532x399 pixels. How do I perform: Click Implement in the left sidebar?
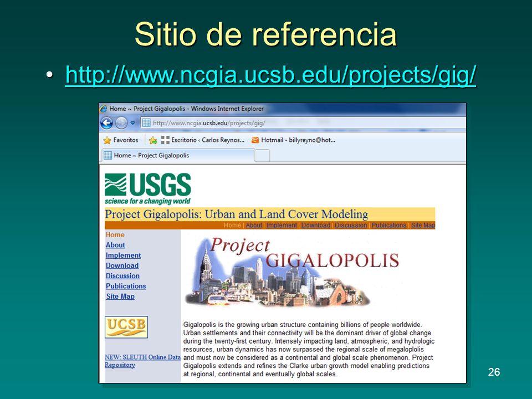[123, 255]
